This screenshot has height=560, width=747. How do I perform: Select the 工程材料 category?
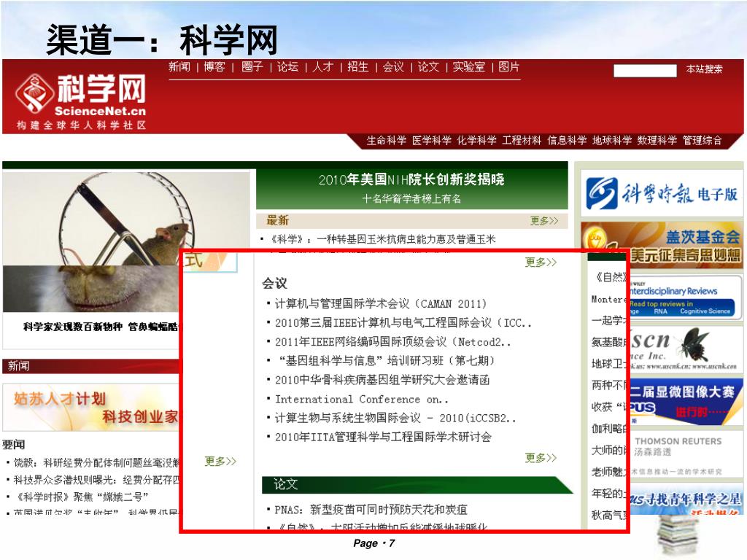[x=522, y=141]
